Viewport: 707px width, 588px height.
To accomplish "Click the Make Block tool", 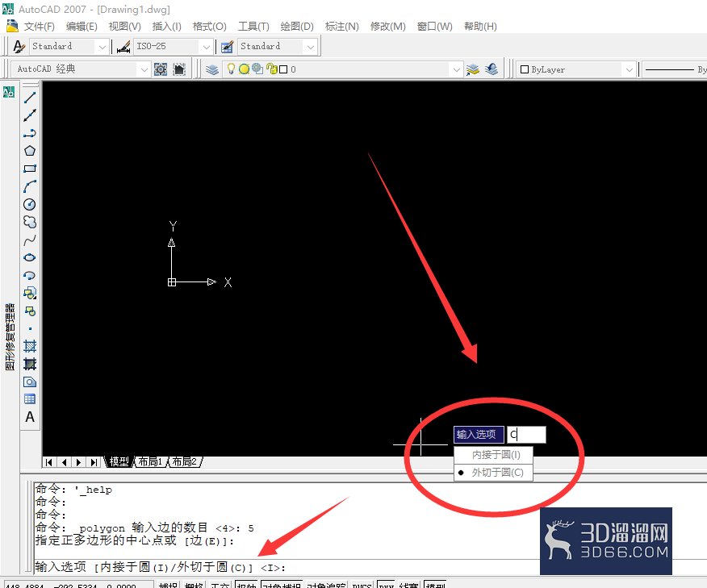I will [30, 311].
